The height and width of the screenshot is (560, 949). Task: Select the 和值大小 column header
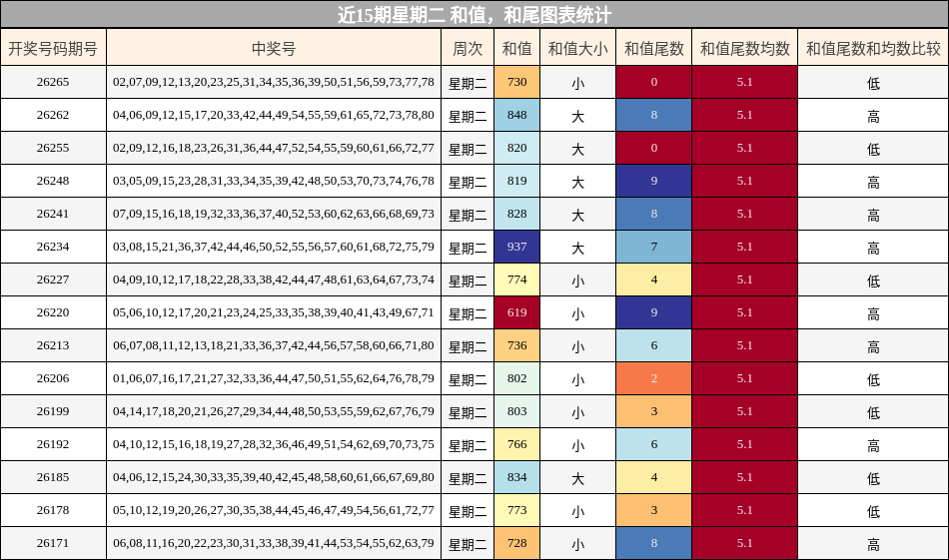click(x=578, y=48)
